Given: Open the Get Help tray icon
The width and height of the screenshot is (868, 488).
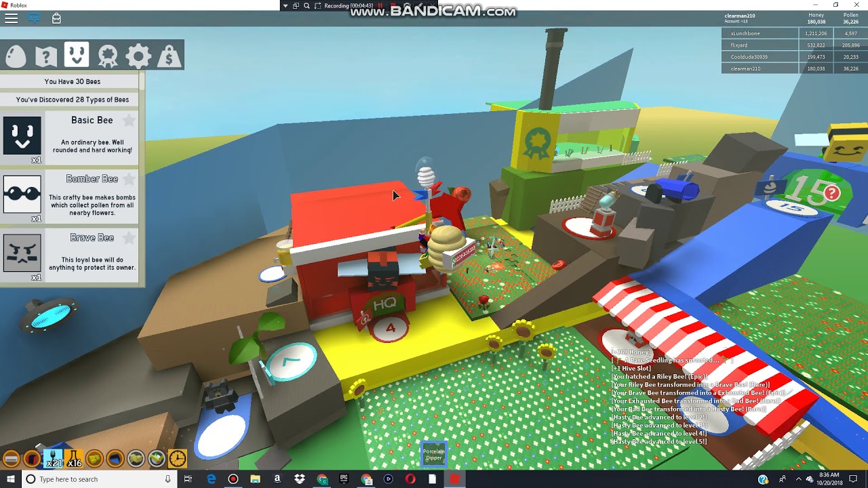Looking at the screenshot, I should pyautogui.click(x=763, y=479).
